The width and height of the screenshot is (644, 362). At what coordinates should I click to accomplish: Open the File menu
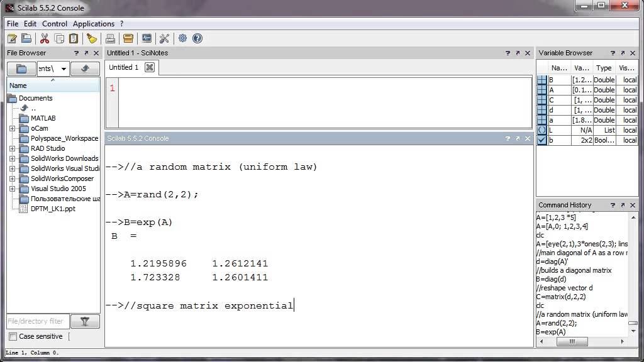13,24
